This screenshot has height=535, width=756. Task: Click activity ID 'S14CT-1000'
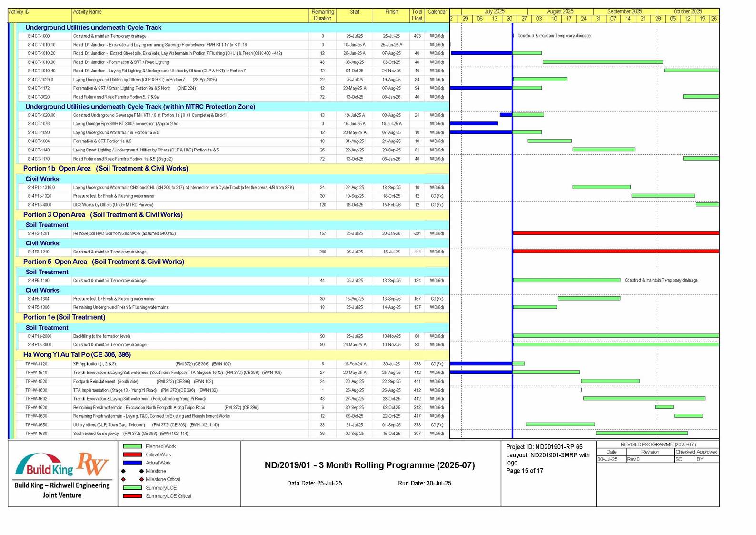[39, 36]
